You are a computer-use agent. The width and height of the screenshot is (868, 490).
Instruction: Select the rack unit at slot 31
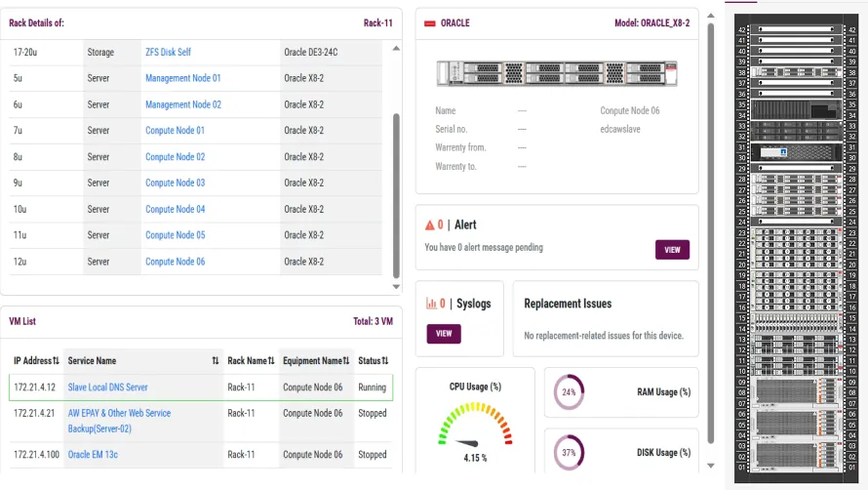[790, 148]
